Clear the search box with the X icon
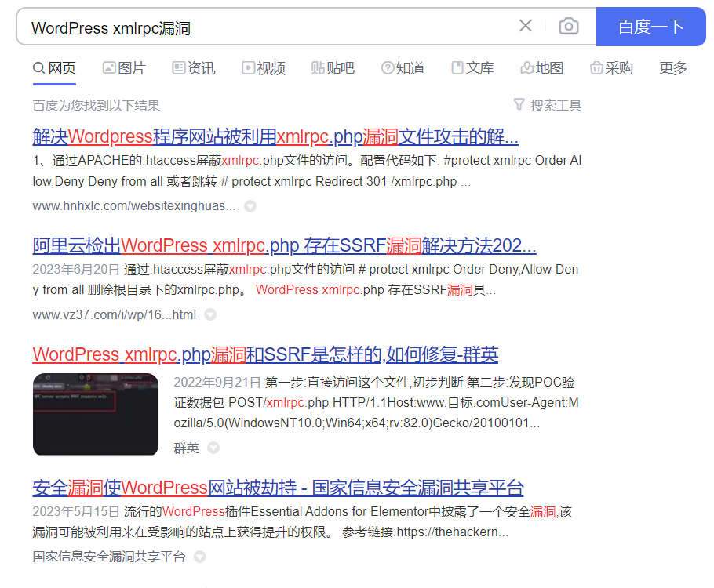The height and width of the screenshot is (588, 714). click(x=526, y=26)
